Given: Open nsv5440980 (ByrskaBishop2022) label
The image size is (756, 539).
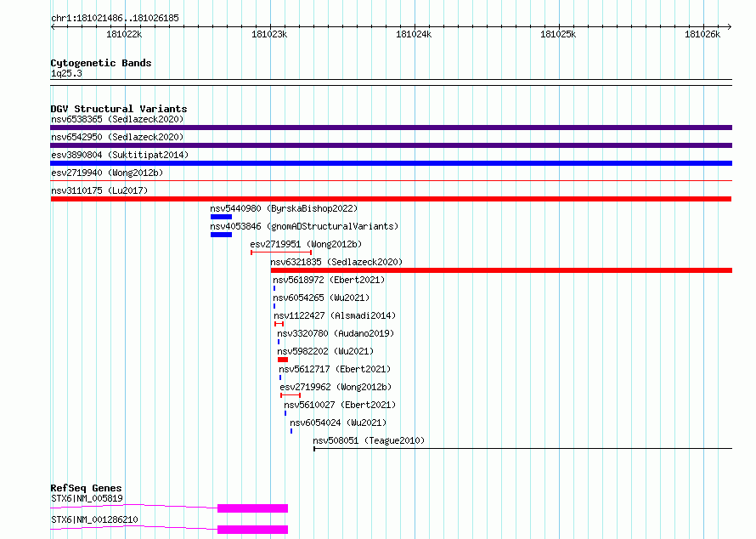Looking at the screenshot, I should point(284,208).
